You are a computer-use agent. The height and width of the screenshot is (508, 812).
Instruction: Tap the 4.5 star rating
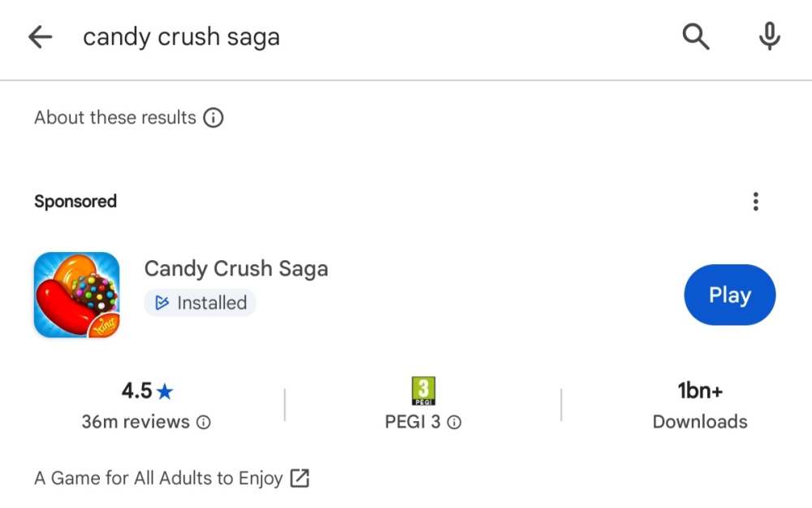point(147,391)
